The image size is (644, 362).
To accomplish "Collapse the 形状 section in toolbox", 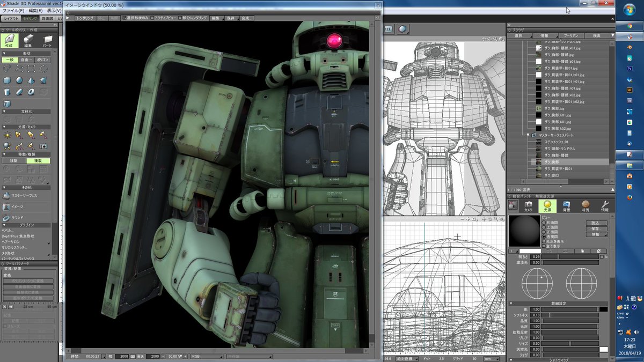I will point(4,54).
